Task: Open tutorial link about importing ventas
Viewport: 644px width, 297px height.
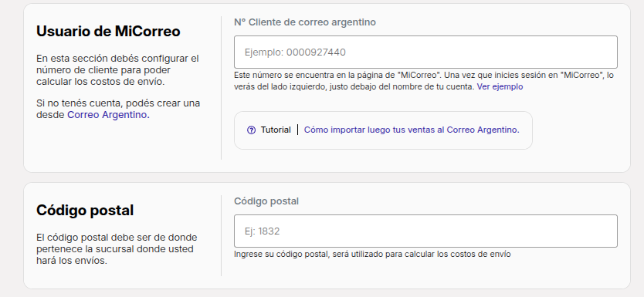Action: point(412,130)
